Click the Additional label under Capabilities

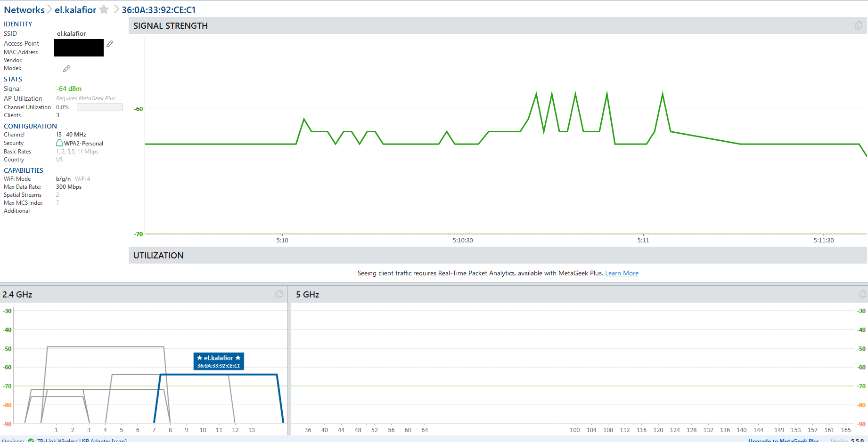click(16, 211)
